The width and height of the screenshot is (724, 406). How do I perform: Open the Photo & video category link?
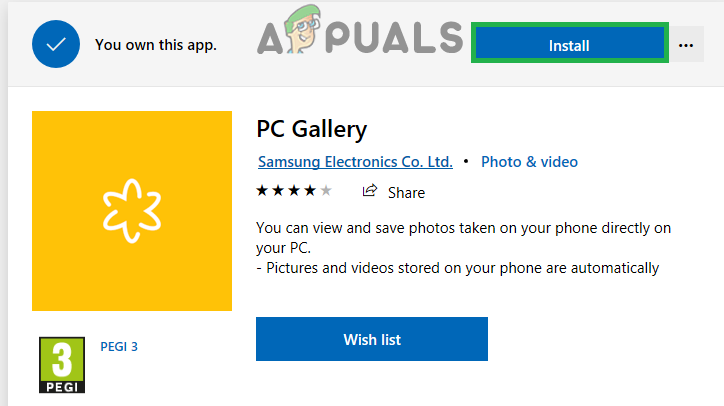pos(529,161)
